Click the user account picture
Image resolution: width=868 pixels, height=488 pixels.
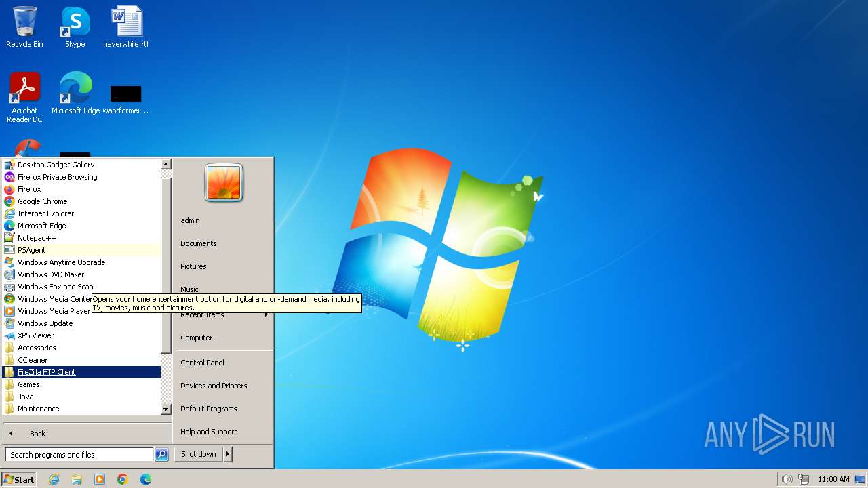click(x=224, y=183)
